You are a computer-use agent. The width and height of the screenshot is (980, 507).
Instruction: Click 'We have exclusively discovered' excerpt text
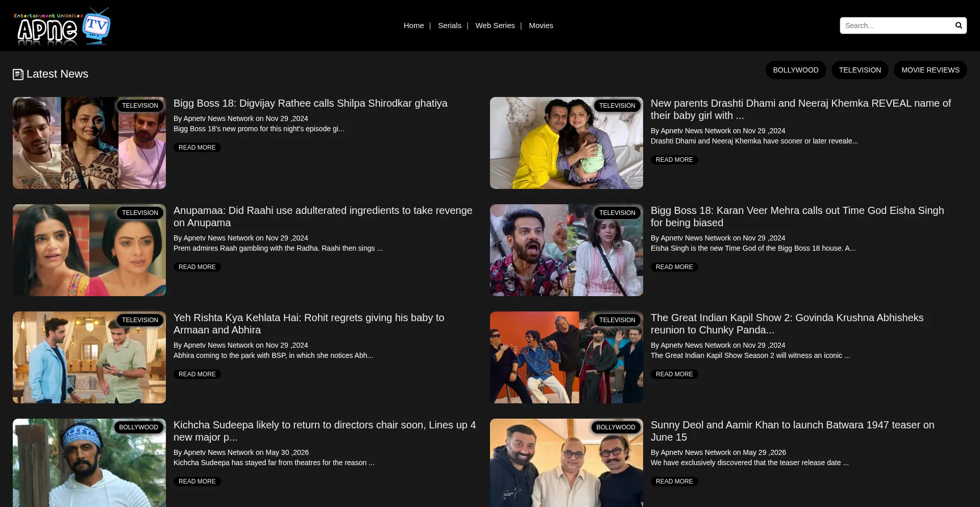(x=749, y=463)
